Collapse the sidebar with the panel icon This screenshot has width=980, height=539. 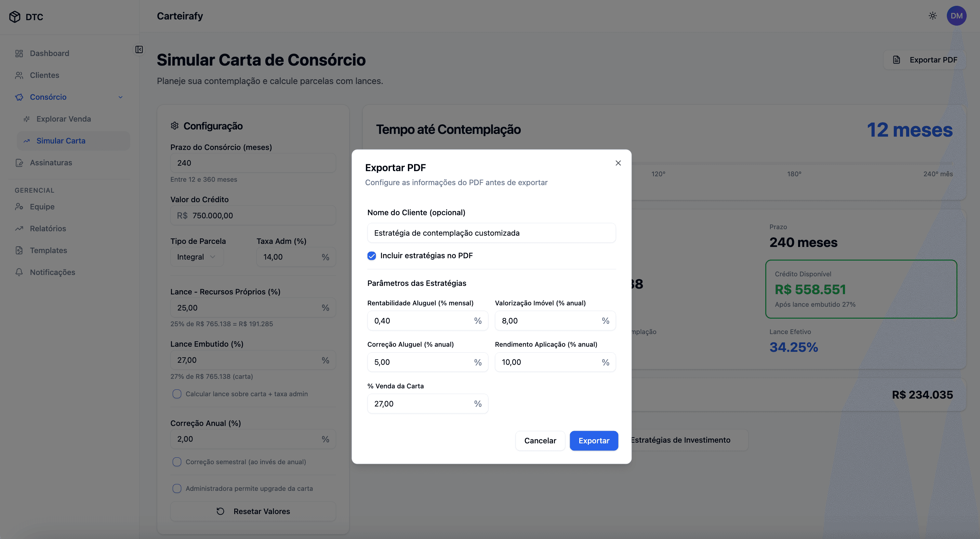139,50
